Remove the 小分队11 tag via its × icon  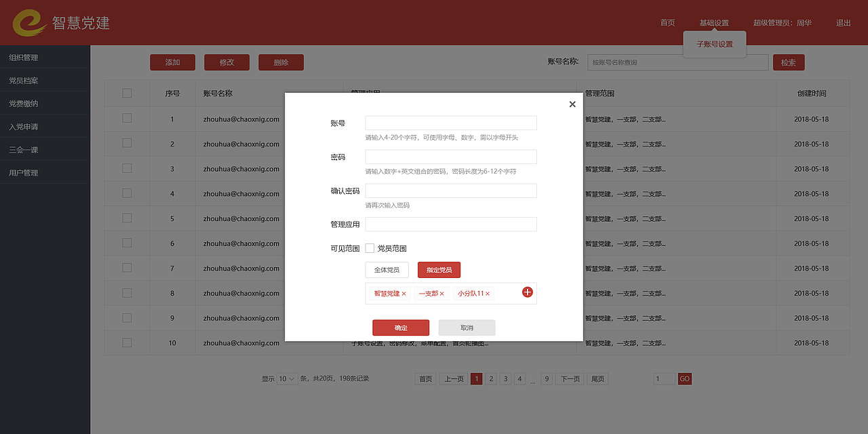pyautogui.click(x=488, y=294)
